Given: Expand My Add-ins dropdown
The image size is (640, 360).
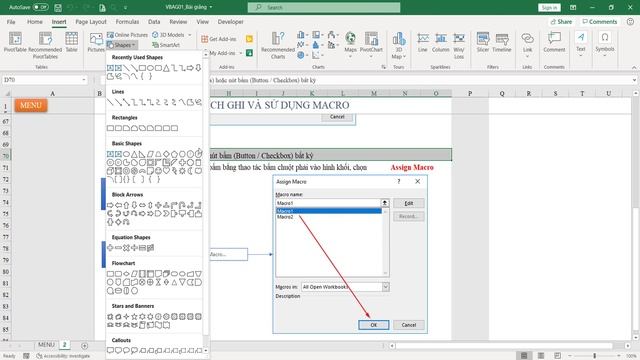Looking at the screenshot, I should pyautogui.click(x=240, y=53).
